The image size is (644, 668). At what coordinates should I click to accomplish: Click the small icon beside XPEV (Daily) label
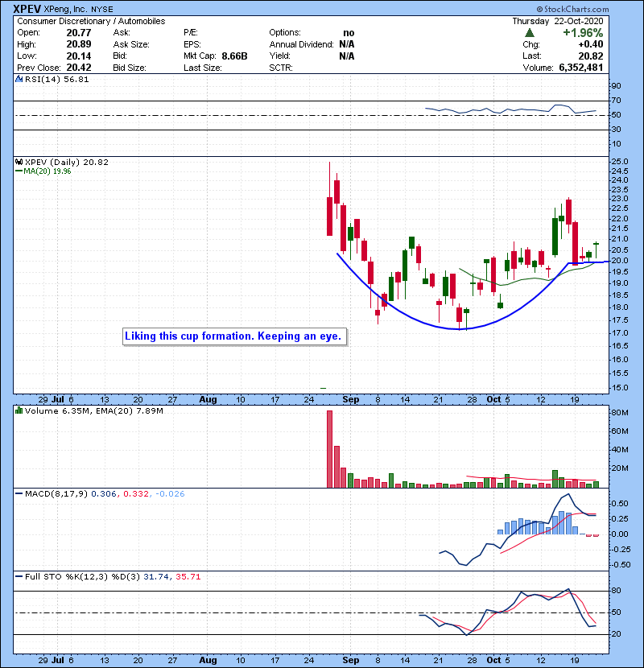[x=19, y=162]
